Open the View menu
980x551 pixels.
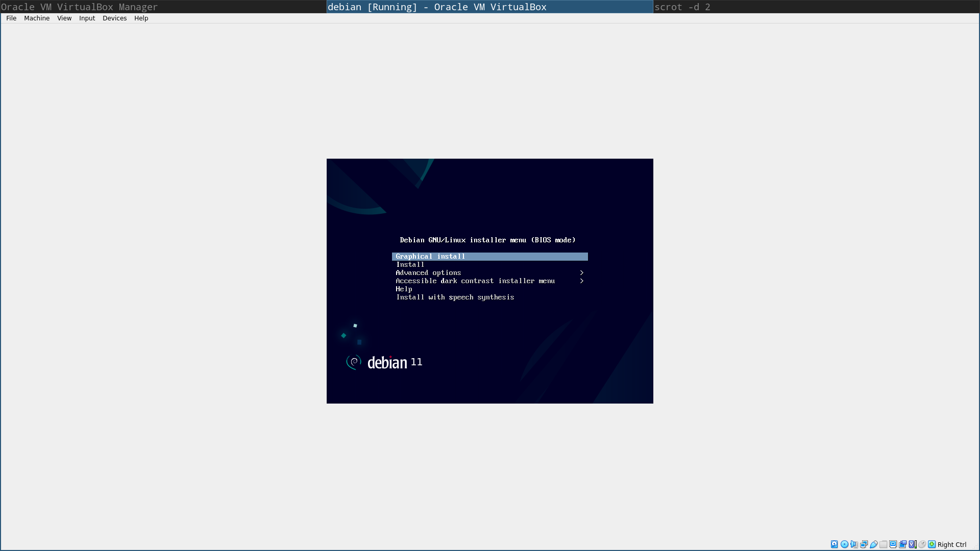(x=64, y=18)
